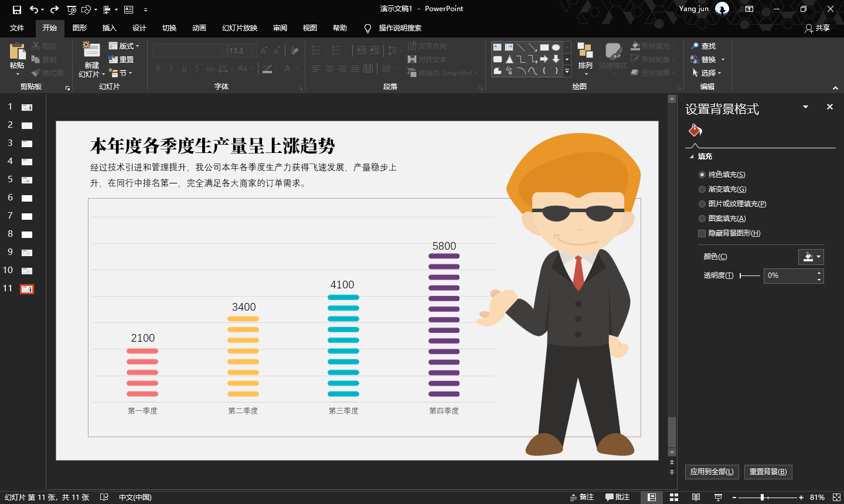Open the customize quick access toolbar dropdown
The image size is (844, 504).
click(145, 9)
